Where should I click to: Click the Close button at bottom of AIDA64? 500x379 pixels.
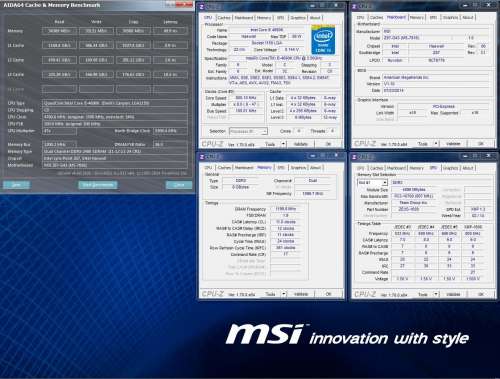179,185
